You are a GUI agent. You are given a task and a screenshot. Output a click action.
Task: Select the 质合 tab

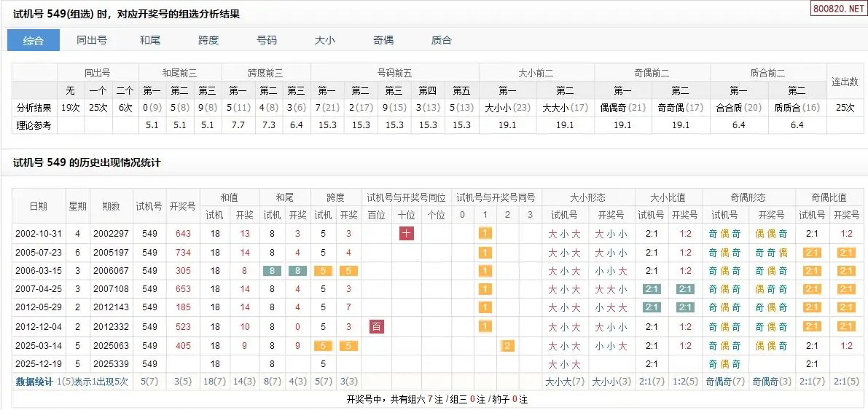(x=442, y=40)
